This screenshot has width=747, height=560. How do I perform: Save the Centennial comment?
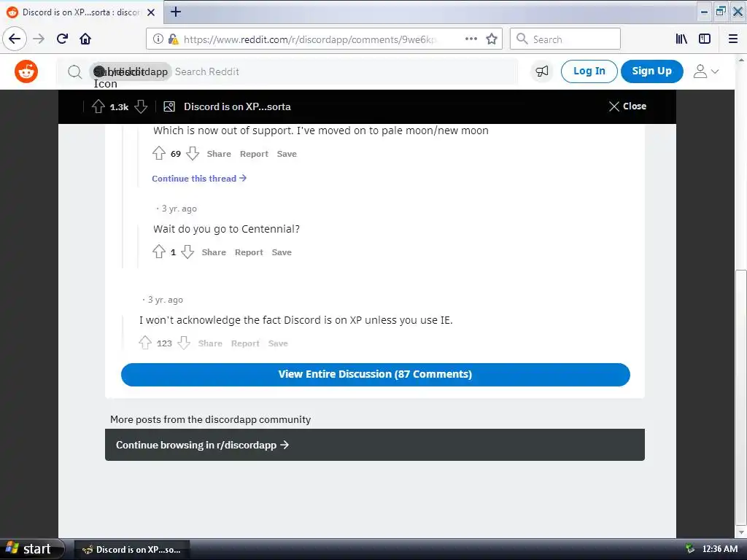click(282, 252)
